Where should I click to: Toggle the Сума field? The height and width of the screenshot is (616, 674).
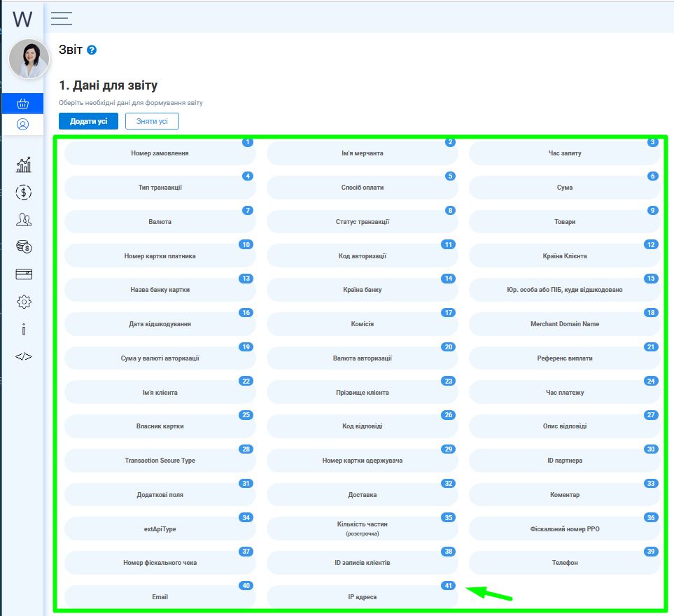pyautogui.click(x=565, y=188)
